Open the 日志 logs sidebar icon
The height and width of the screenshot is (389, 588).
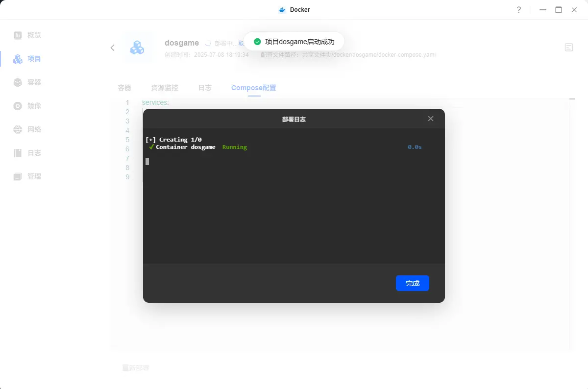click(18, 153)
